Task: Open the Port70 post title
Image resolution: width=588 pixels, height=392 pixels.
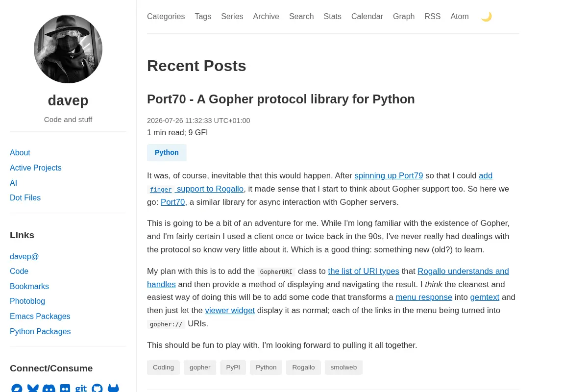Action: click(x=281, y=99)
